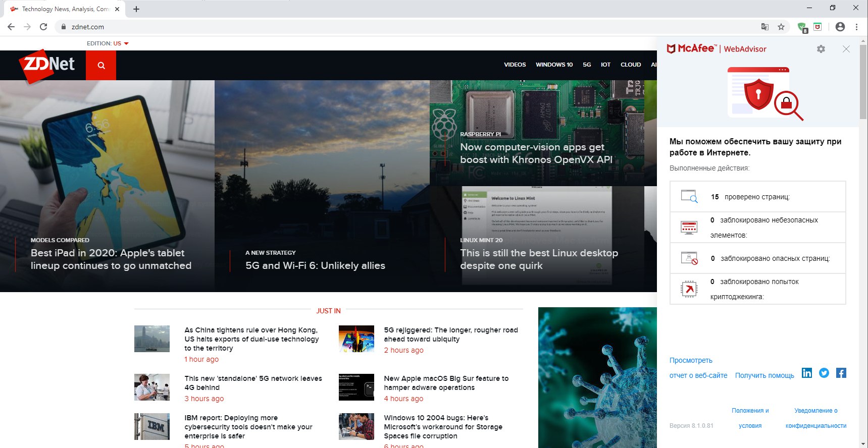Click the McAfee WebAdvisor extension icon in toolbar
868x448 pixels.
[x=818, y=27]
